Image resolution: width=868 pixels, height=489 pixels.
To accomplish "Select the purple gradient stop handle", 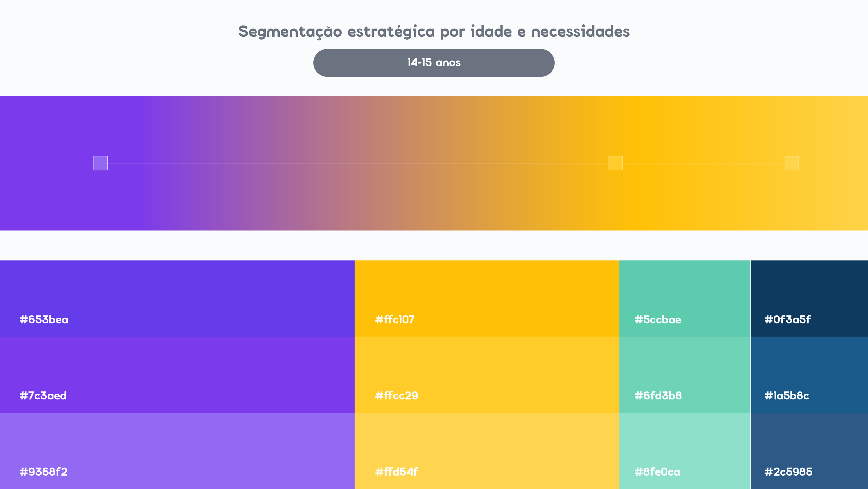I will [100, 163].
